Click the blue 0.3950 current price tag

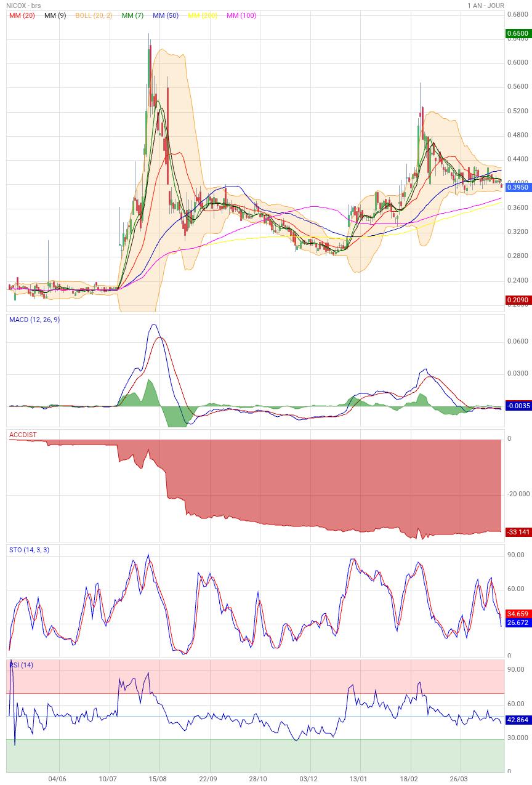(x=517, y=187)
